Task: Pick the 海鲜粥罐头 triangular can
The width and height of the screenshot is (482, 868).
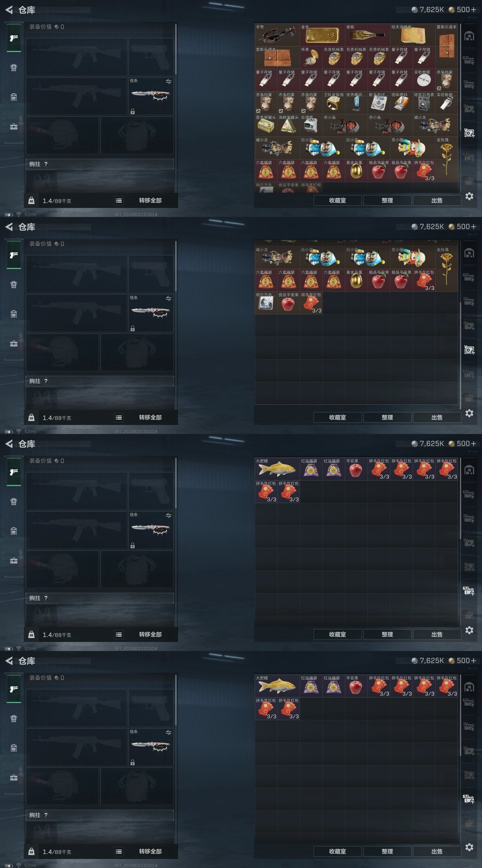Action: [x=289, y=125]
